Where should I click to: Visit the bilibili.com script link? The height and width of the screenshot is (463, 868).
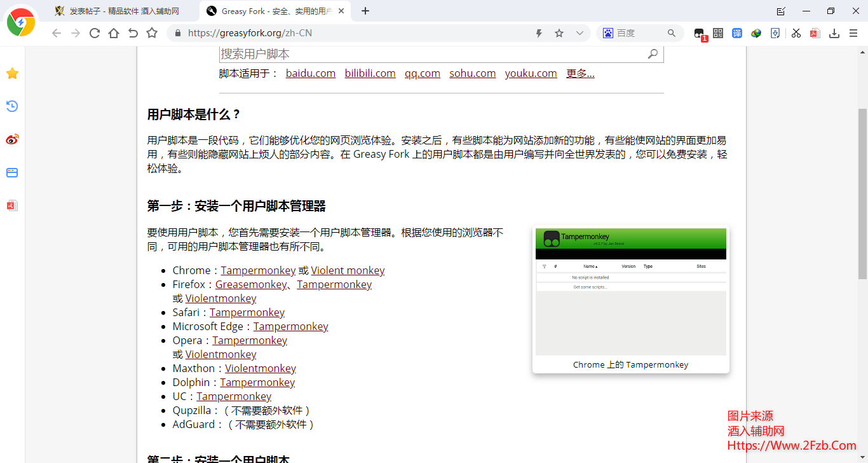[x=370, y=73]
